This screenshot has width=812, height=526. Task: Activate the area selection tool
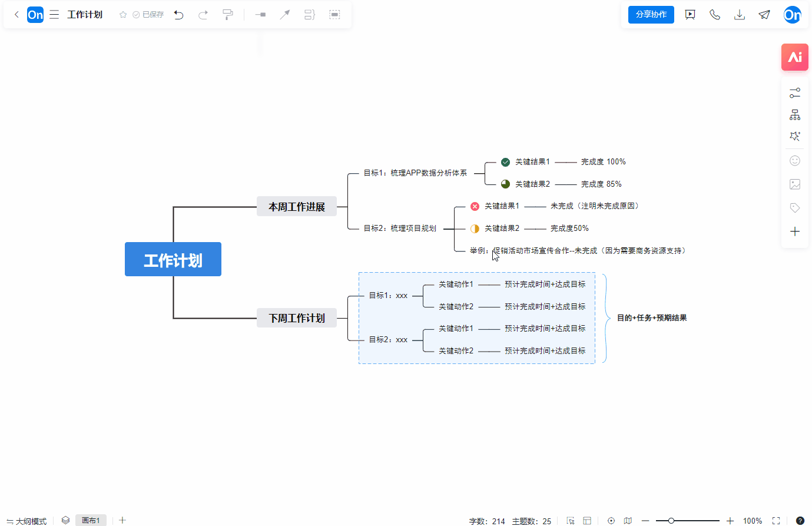click(x=570, y=521)
